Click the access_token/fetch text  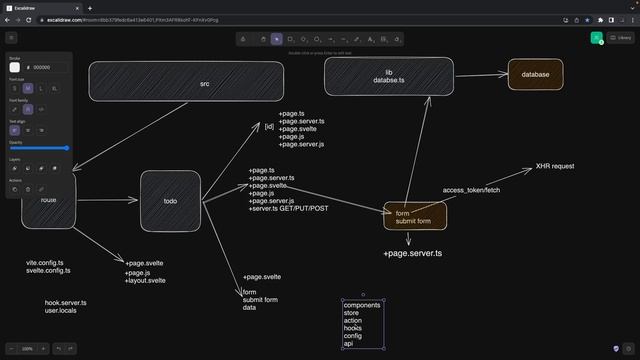(471, 190)
